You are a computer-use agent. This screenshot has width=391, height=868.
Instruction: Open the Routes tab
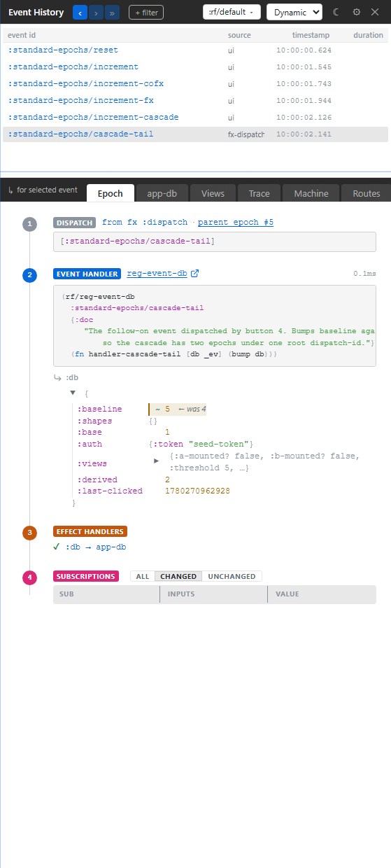tap(367, 194)
